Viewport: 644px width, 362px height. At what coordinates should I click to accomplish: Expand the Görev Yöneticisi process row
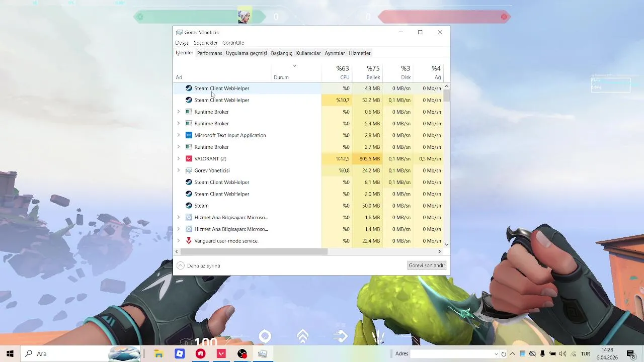point(178,170)
